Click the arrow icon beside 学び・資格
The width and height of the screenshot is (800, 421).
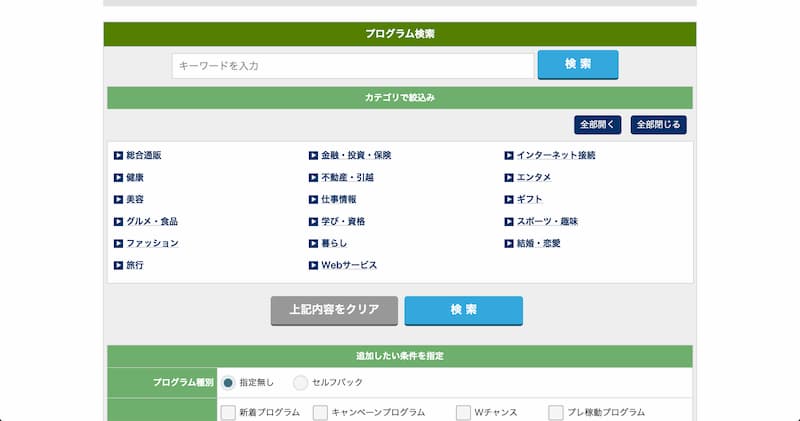pyautogui.click(x=313, y=221)
